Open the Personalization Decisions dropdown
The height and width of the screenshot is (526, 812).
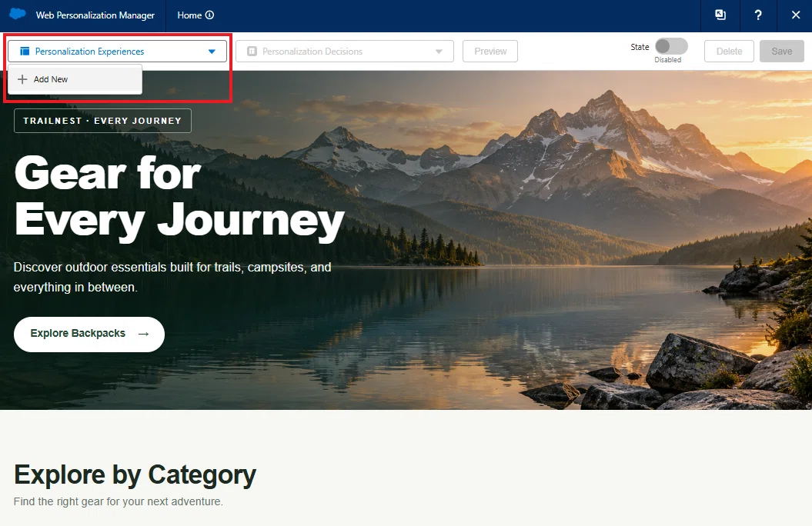pos(345,52)
